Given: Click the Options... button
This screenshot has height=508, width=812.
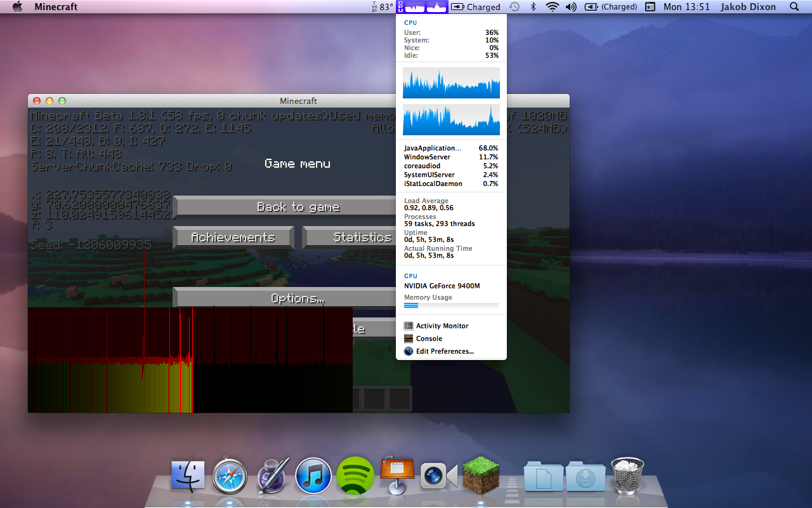Looking at the screenshot, I should 298,298.
